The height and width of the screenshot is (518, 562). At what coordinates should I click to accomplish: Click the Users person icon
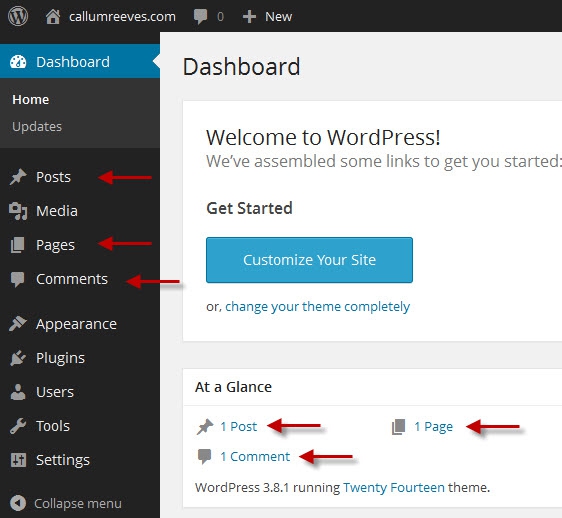(18, 392)
